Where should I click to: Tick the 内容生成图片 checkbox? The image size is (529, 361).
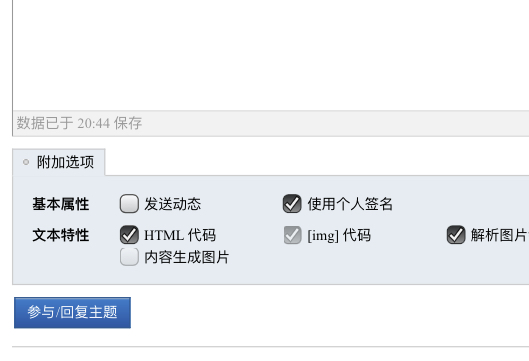click(x=129, y=257)
